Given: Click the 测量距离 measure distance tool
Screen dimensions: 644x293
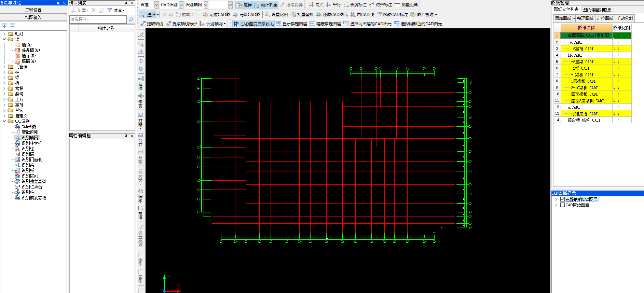Looking at the screenshot, I should point(406,5).
